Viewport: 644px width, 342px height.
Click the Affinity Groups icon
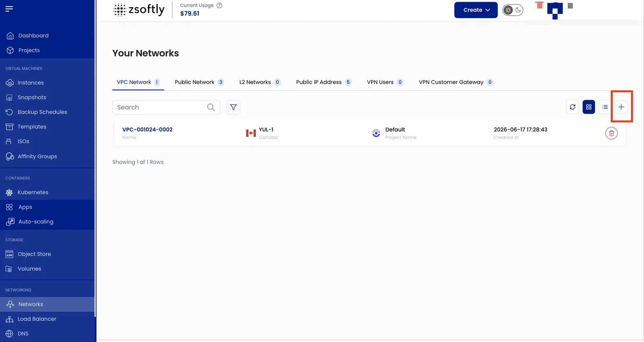pos(10,156)
